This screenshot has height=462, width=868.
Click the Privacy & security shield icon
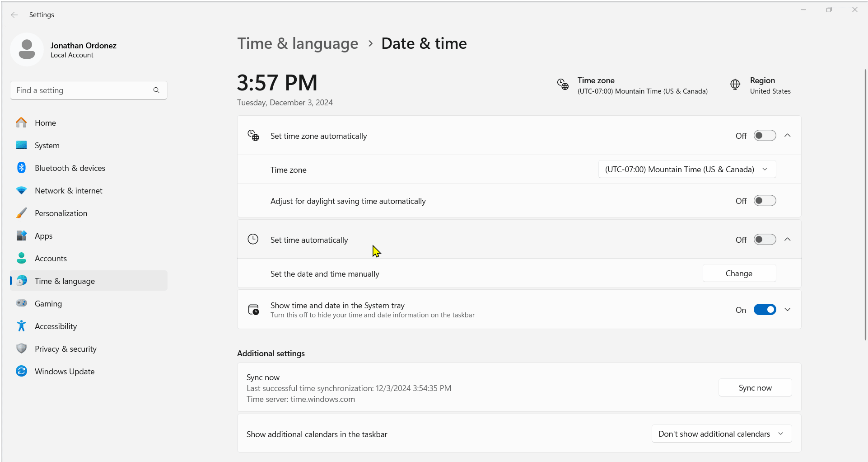[x=21, y=349]
